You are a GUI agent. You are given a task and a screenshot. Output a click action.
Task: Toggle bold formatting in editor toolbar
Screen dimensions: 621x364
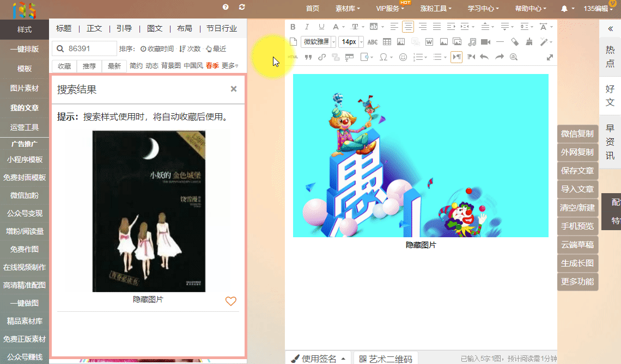[293, 27]
